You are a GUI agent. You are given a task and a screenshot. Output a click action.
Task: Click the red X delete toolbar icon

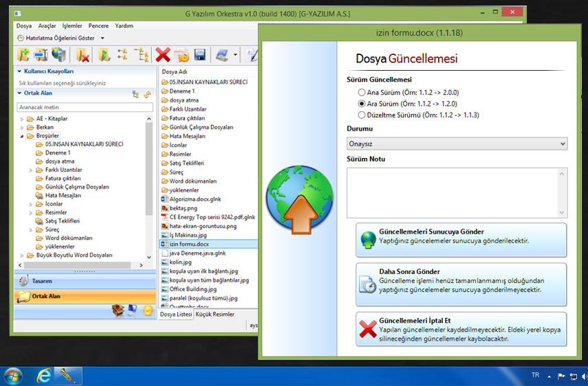click(x=163, y=55)
